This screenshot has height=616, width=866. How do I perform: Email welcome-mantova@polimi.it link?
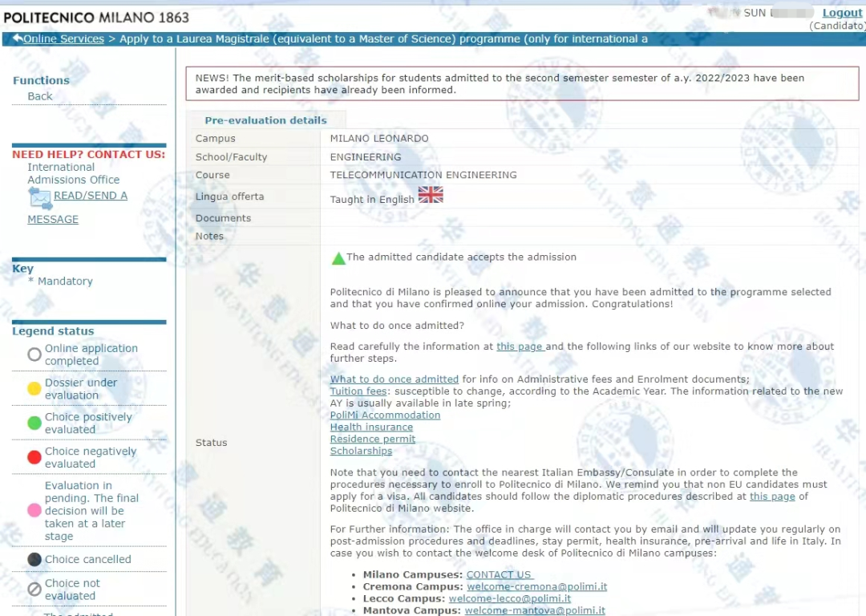click(x=535, y=610)
